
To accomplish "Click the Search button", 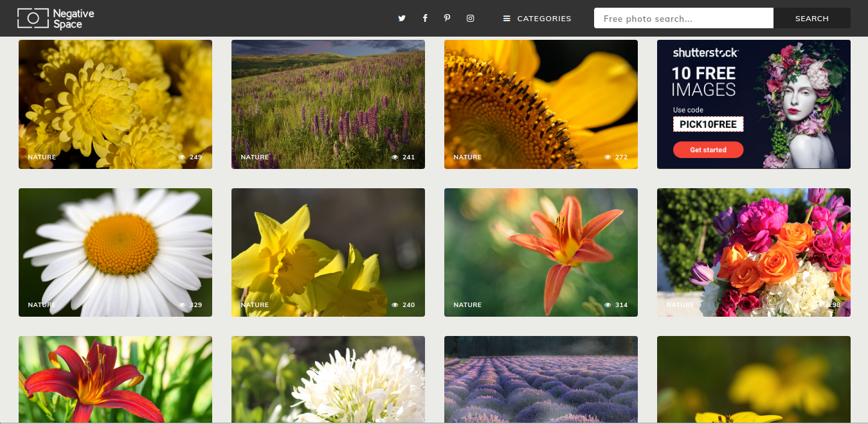I will click(x=812, y=19).
